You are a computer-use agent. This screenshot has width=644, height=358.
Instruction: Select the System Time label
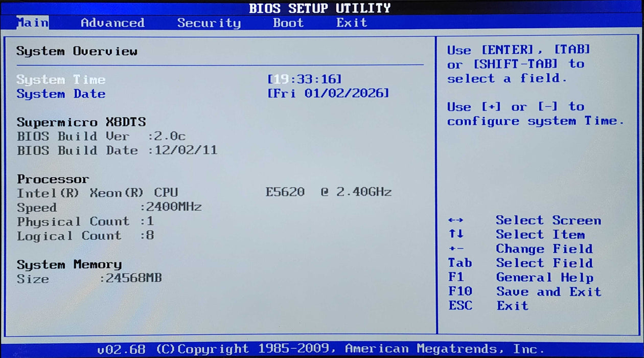(61, 80)
